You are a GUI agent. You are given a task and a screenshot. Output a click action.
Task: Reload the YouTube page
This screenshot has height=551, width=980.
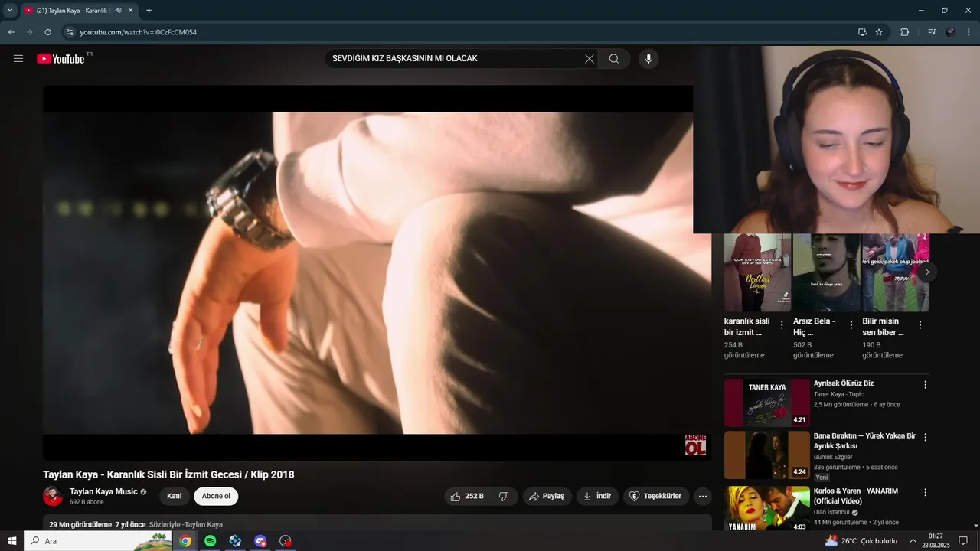(x=47, y=32)
